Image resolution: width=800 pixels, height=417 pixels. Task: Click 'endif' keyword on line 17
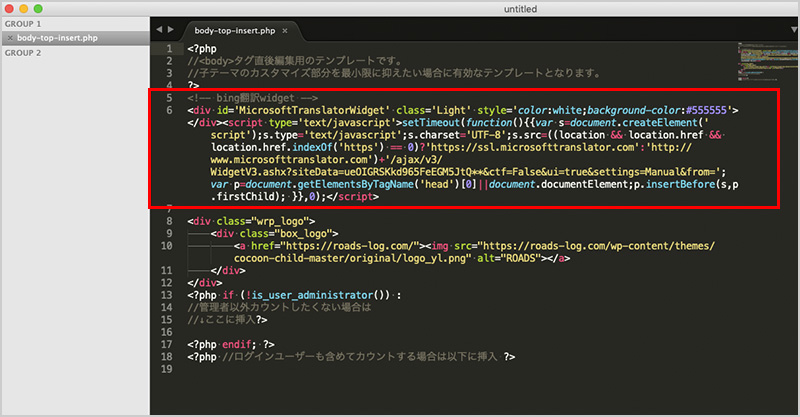[x=236, y=344]
